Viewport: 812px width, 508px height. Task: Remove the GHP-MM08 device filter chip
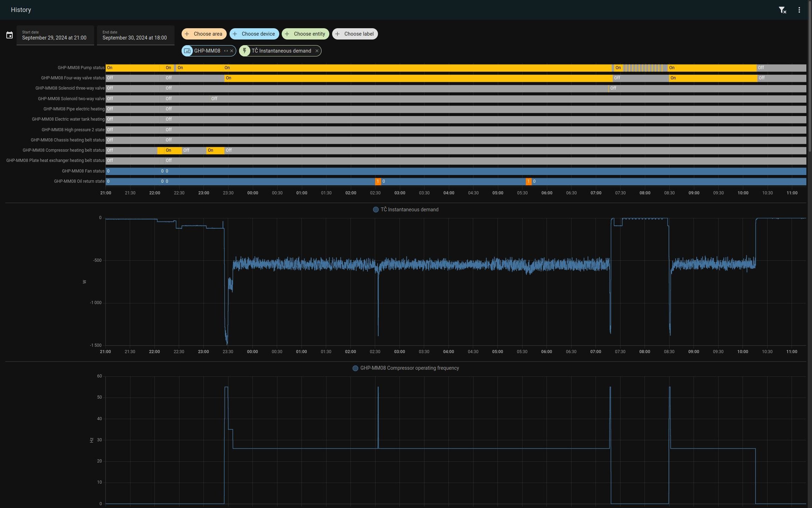(x=232, y=51)
